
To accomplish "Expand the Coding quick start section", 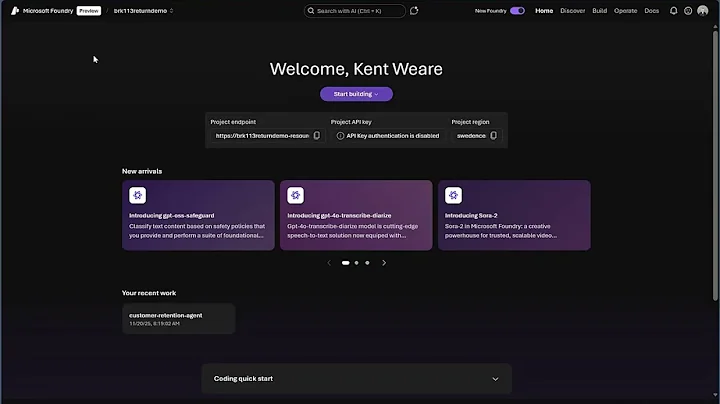I will (x=356, y=379).
